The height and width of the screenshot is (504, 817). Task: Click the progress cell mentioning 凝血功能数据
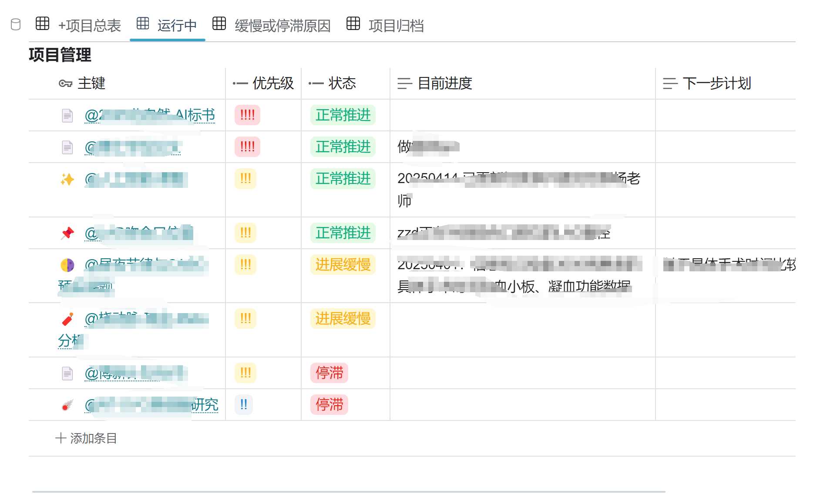point(523,276)
